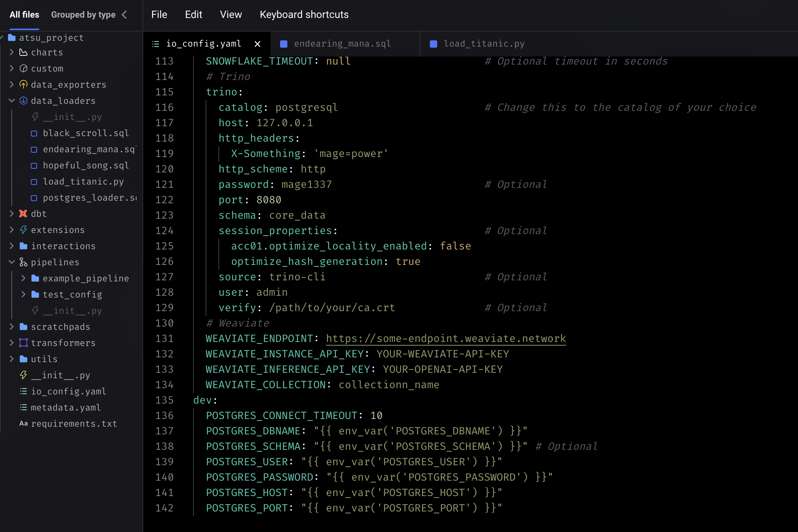Screen dimensions: 798x532
Task: Click the Aa icon beside requirements.txt
Action: [x=23, y=424]
